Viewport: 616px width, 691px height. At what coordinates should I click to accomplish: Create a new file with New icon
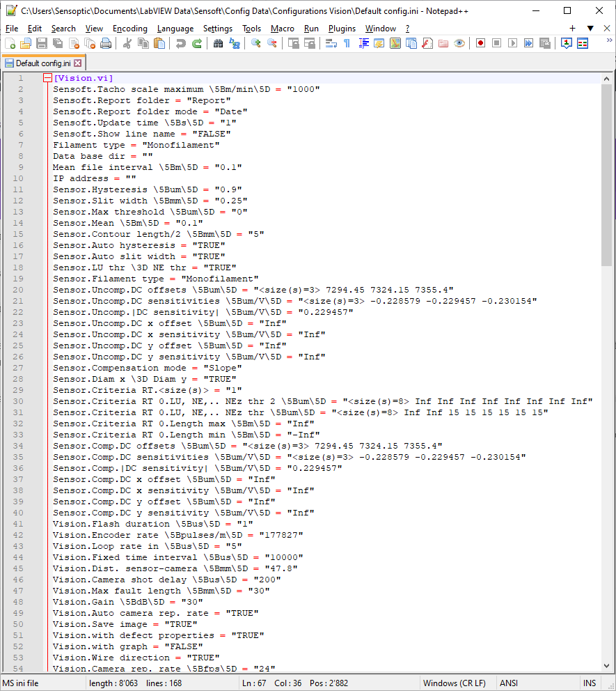(x=10, y=43)
